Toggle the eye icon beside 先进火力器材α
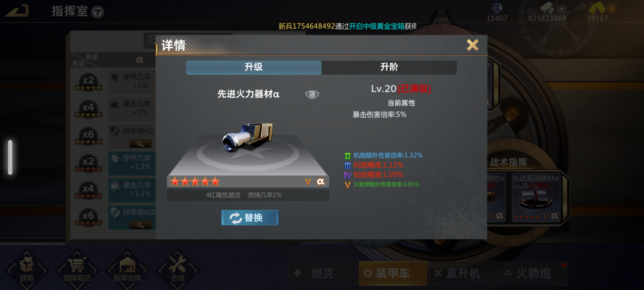This screenshot has height=290, width=644. (x=312, y=94)
